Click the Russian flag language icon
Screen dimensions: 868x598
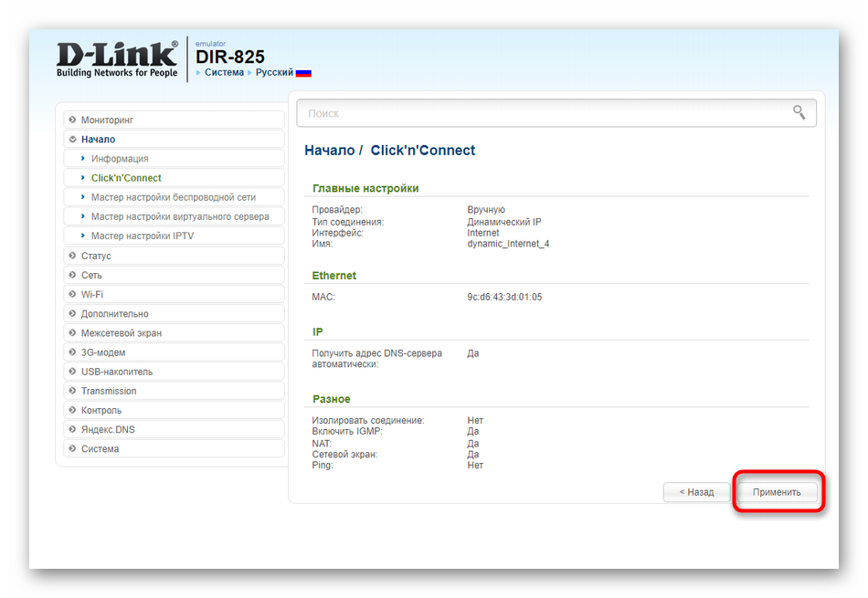pos(303,73)
